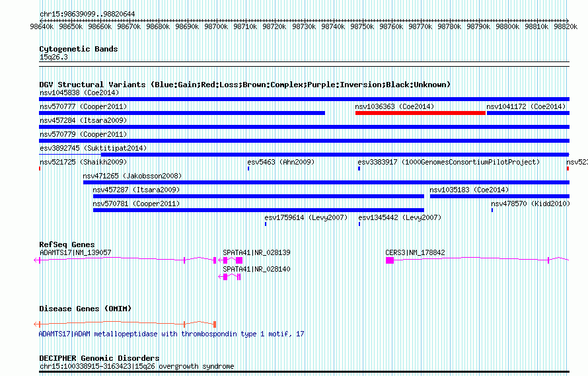Select the nsv457287 (Itsara2009) variant bar
588x376 pixels.
pos(258,196)
